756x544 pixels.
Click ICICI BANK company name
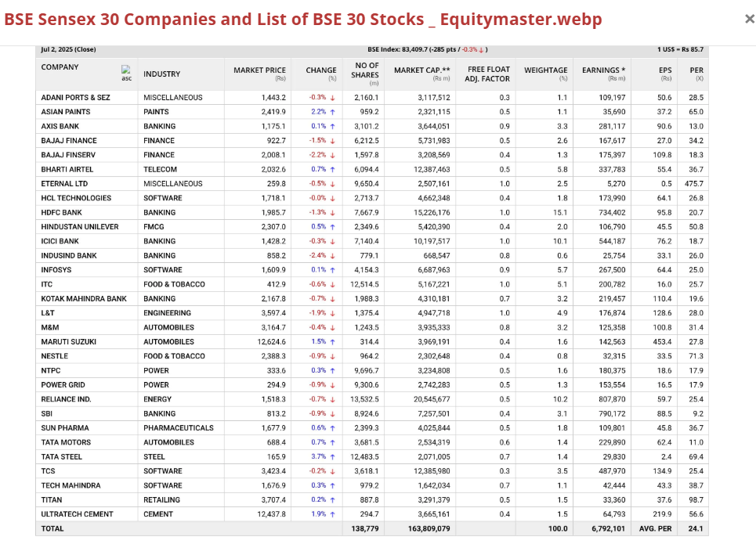coord(60,241)
